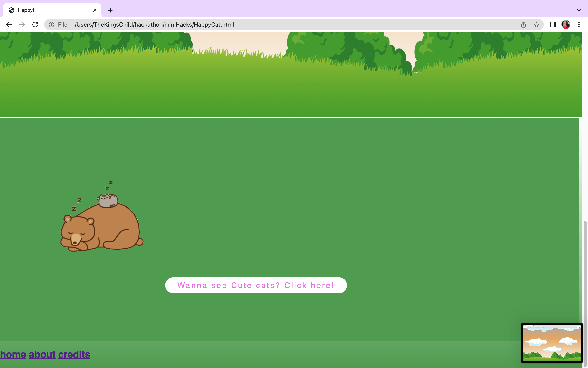Open the about link
This screenshot has width=588, height=368.
coord(42,354)
